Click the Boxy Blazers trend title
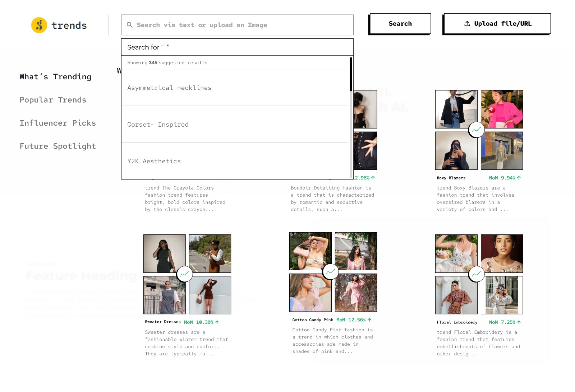This screenshot has width=575, height=392. tap(451, 178)
